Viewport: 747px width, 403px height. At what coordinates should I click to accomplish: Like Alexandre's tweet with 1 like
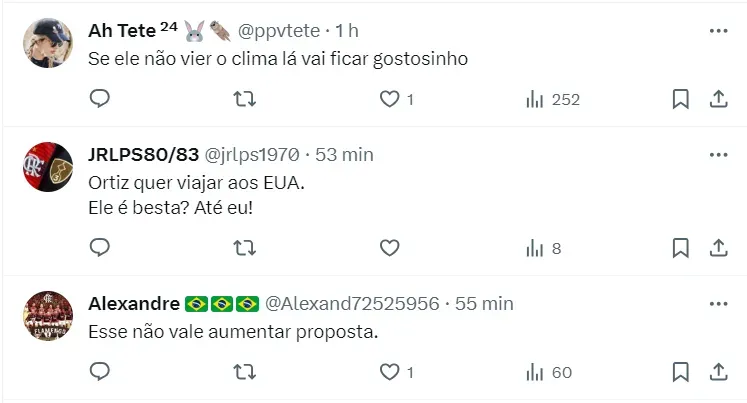pos(396,372)
